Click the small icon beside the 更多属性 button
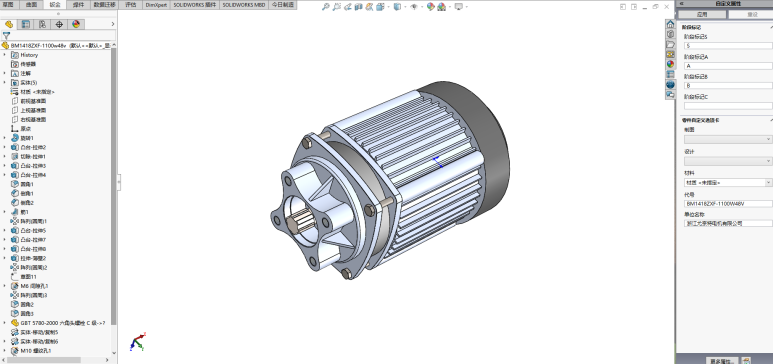The image size is (773, 364). click(746, 361)
